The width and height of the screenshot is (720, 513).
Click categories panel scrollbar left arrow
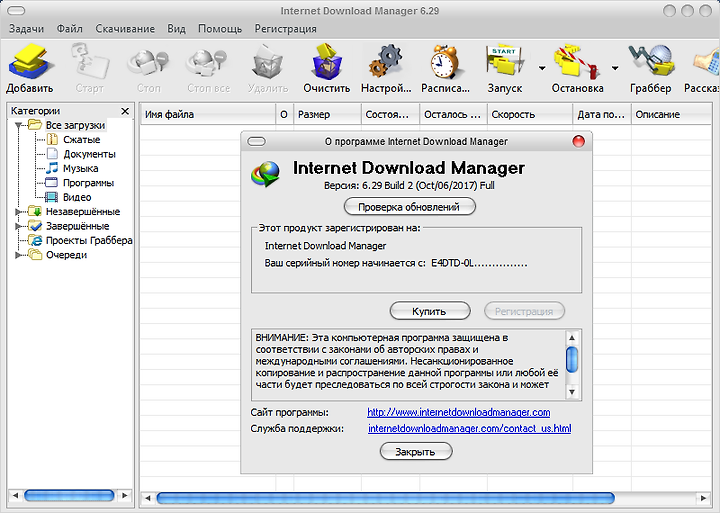pyautogui.click(x=16, y=496)
